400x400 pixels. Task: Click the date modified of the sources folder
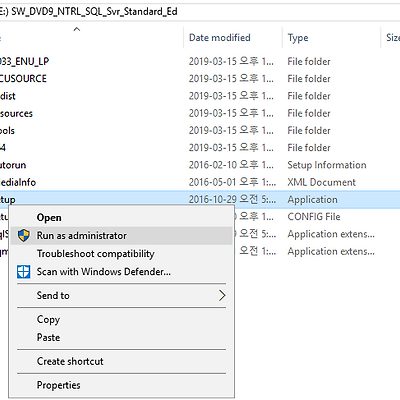(x=231, y=113)
